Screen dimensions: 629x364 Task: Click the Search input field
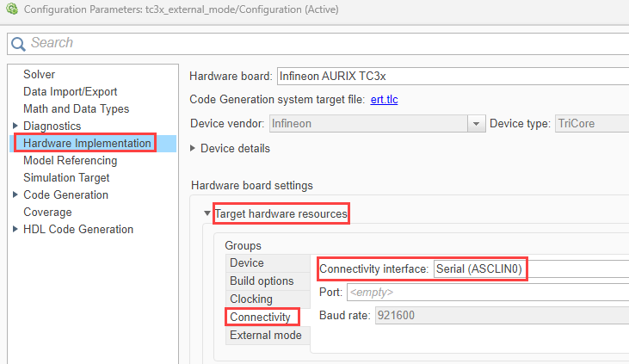[x=327, y=43]
